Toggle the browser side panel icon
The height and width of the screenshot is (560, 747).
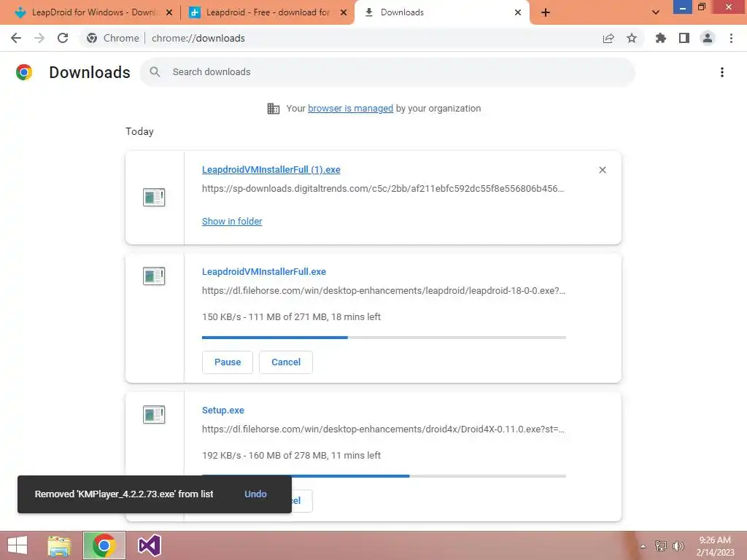tap(684, 38)
